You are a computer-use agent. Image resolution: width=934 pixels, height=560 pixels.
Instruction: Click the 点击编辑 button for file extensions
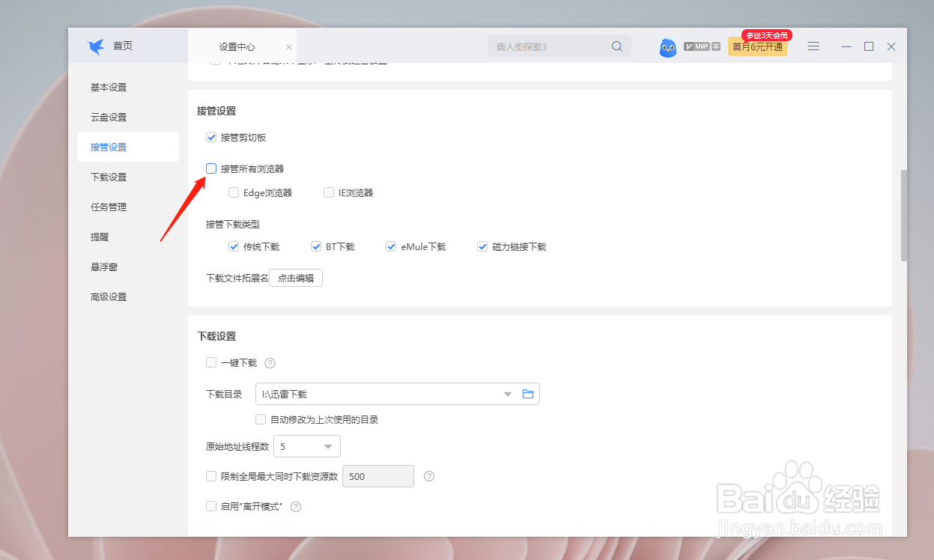(295, 277)
